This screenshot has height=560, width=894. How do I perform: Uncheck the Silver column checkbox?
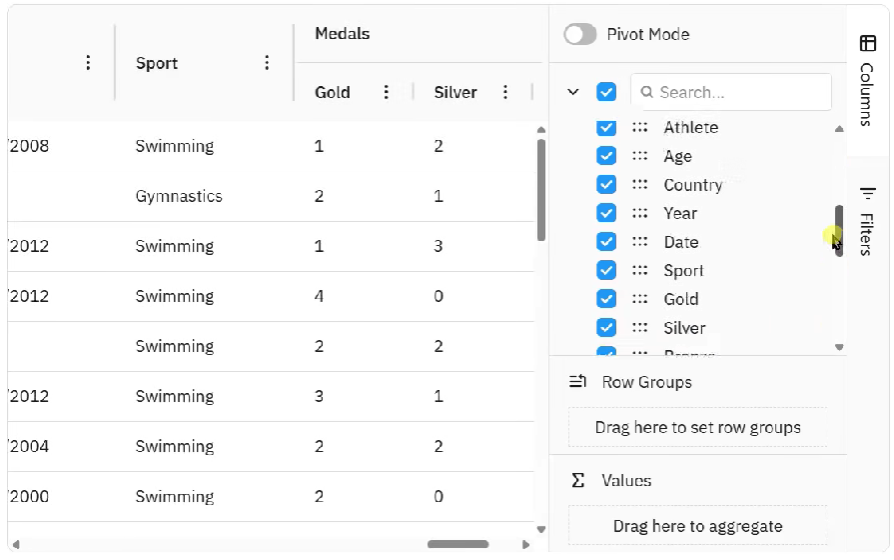click(x=606, y=327)
